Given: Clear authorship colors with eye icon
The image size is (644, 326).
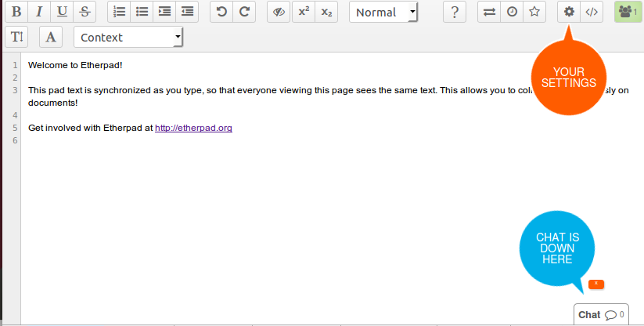Looking at the screenshot, I should pyautogui.click(x=279, y=12).
